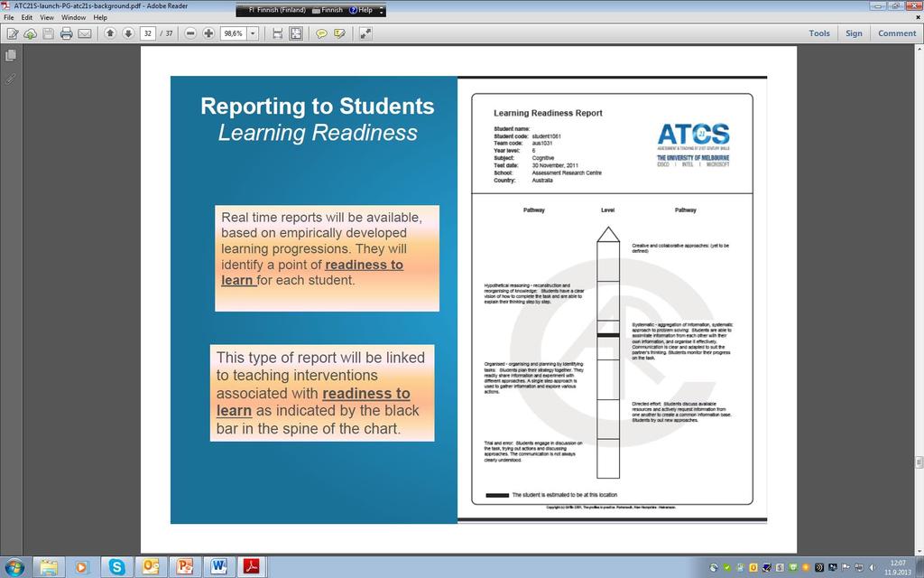Open the View menu
The width and height of the screenshot is (924, 578).
tap(47, 18)
